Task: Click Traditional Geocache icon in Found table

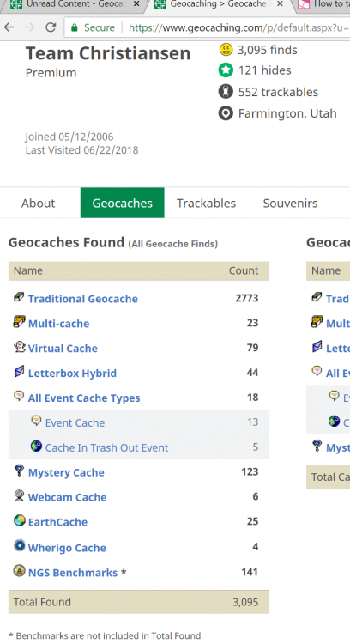Action: coord(19,297)
